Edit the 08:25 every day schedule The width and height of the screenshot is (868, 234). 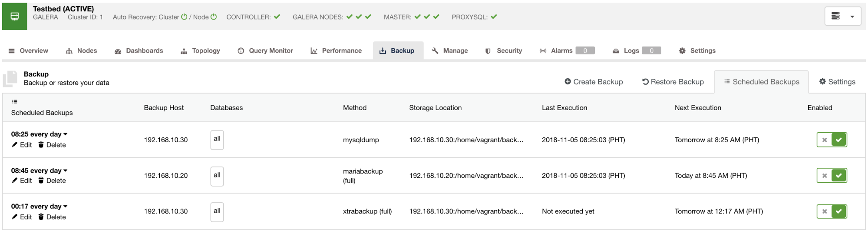(22, 145)
